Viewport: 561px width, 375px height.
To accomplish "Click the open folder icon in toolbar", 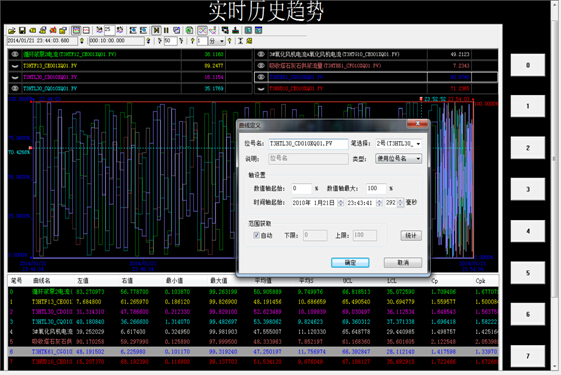I will (12, 30).
